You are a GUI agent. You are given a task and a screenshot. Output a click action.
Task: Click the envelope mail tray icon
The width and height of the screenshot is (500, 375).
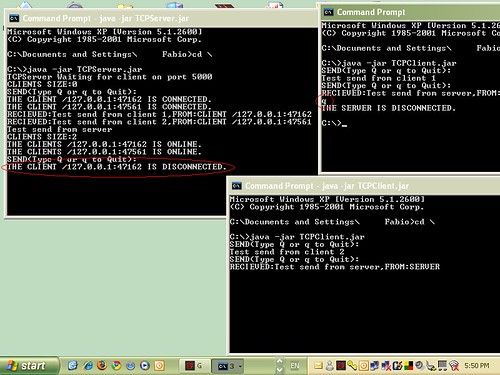(318, 366)
